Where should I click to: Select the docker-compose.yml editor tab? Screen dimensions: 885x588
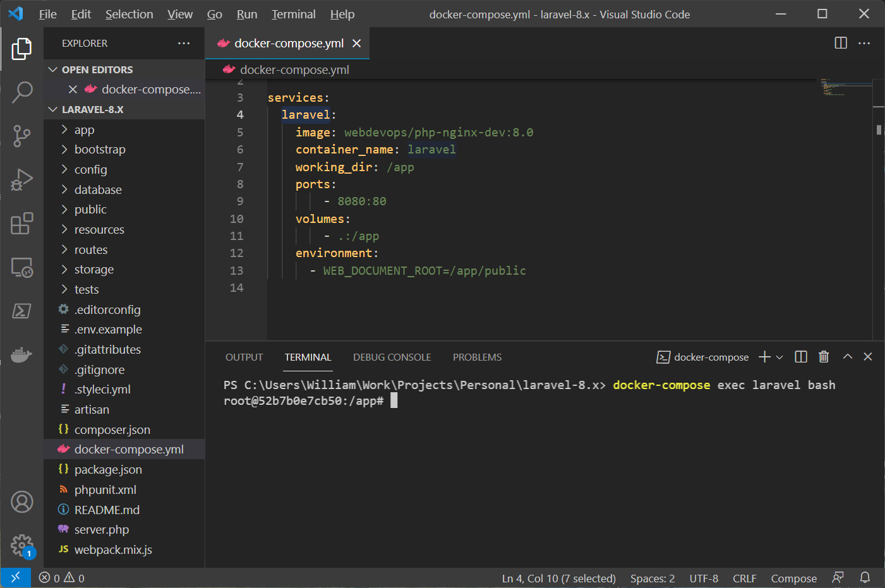(287, 43)
